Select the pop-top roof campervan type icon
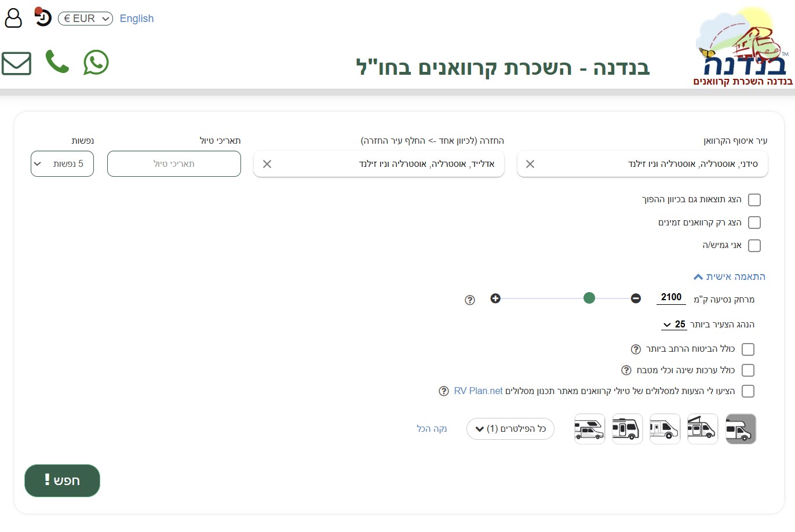 pos(702,429)
